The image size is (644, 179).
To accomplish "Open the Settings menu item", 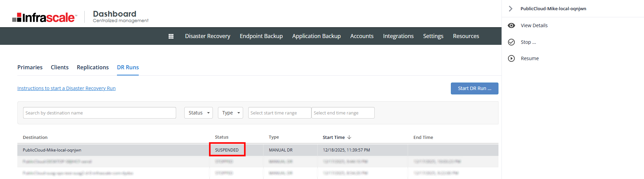I will (x=433, y=36).
